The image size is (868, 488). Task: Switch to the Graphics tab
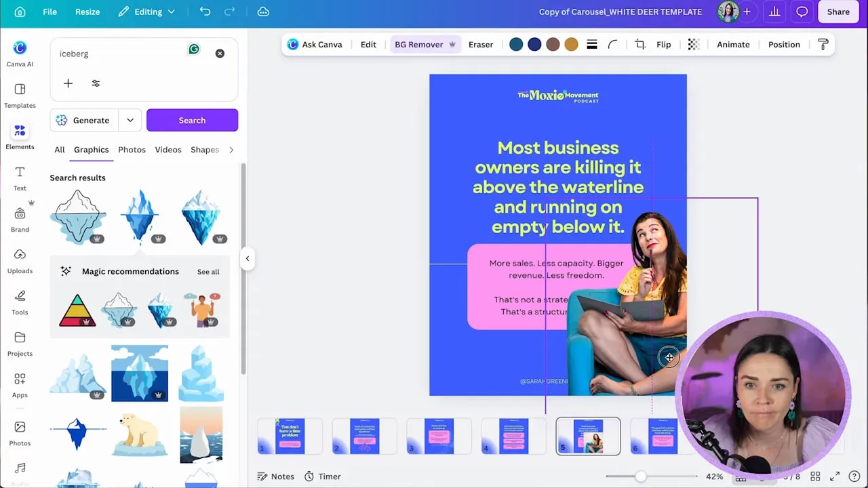[92, 150]
